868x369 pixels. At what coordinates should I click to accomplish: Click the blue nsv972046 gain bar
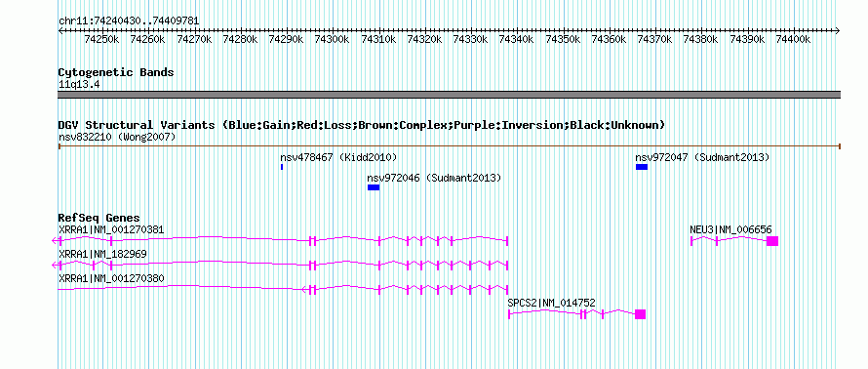coord(374,187)
